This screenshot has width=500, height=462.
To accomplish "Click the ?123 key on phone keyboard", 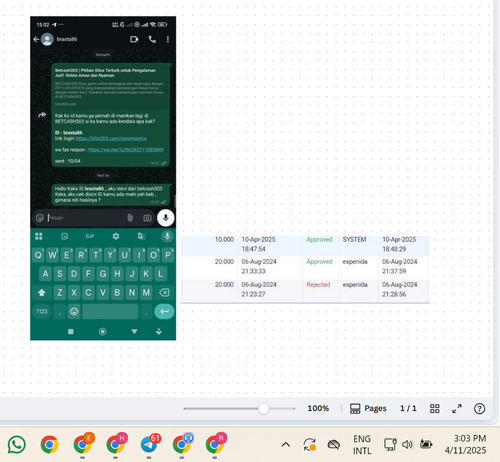I will (42, 311).
